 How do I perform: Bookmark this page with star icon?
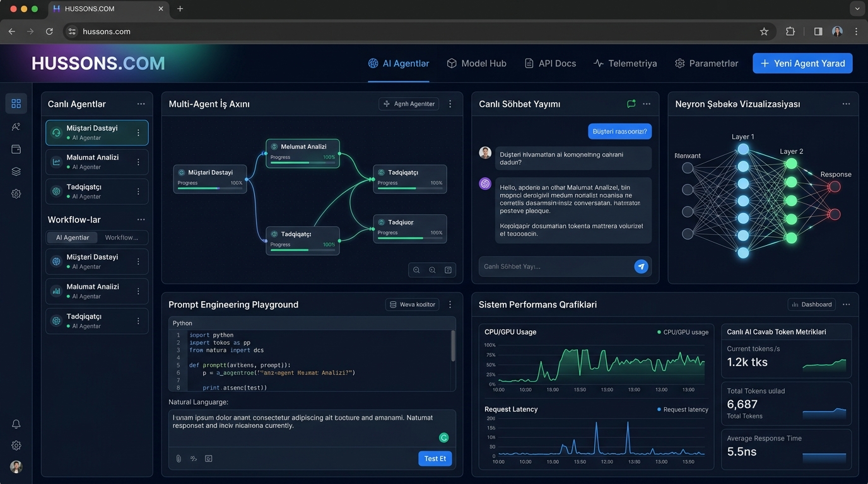764,32
